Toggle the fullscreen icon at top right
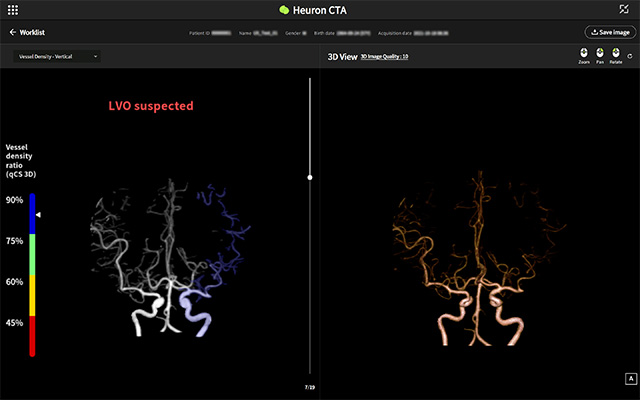This screenshot has width=640, height=400. [x=625, y=9]
